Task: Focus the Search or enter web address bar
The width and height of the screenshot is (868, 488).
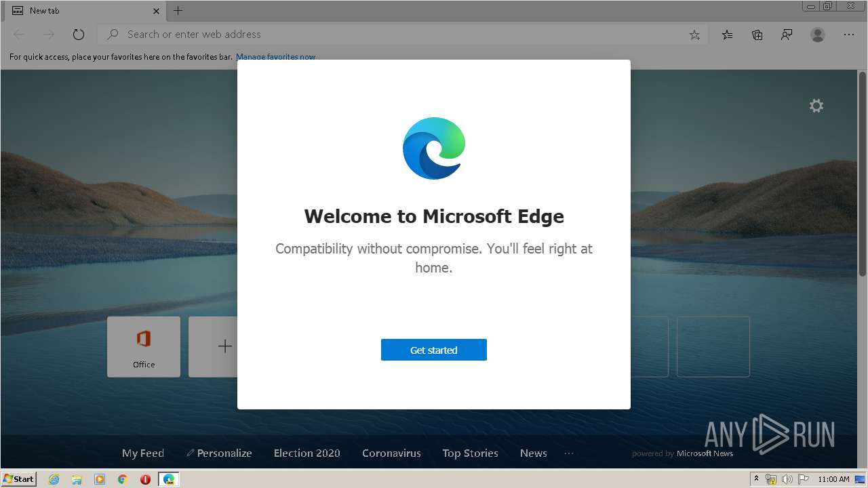Action: 403,35
